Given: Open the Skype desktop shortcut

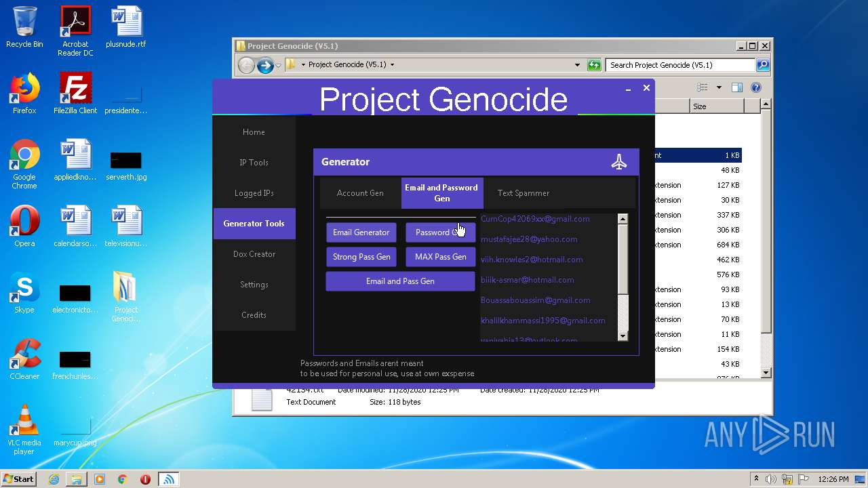Looking at the screenshot, I should (24, 293).
